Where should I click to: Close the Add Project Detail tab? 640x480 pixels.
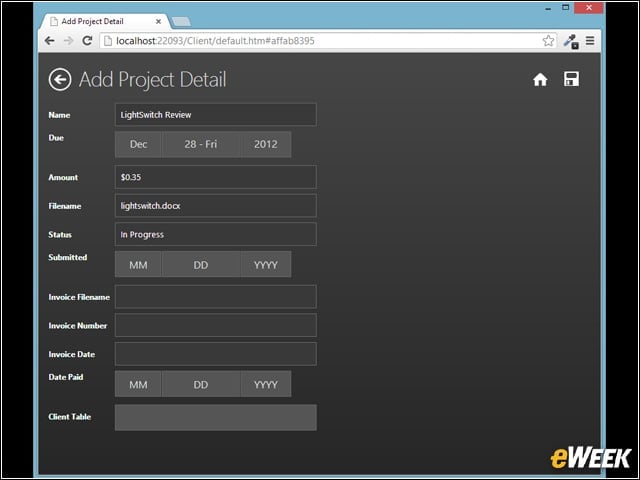(x=158, y=22)
